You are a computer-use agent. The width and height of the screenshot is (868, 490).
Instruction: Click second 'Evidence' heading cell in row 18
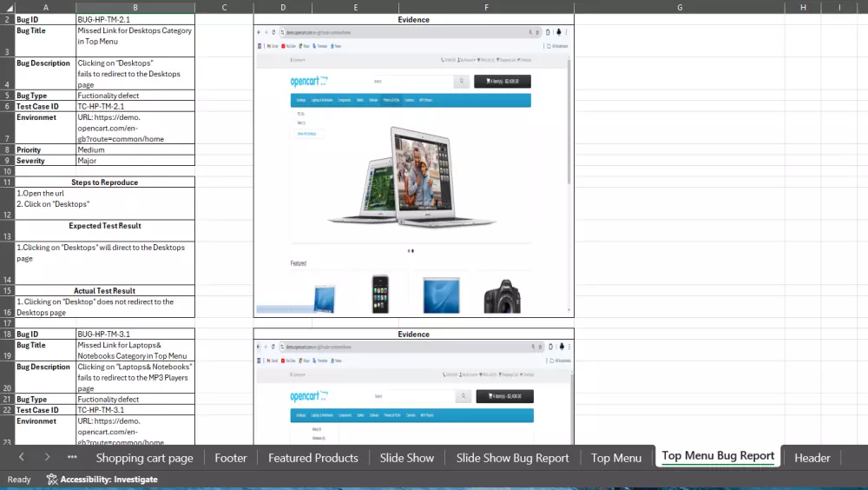413,334
